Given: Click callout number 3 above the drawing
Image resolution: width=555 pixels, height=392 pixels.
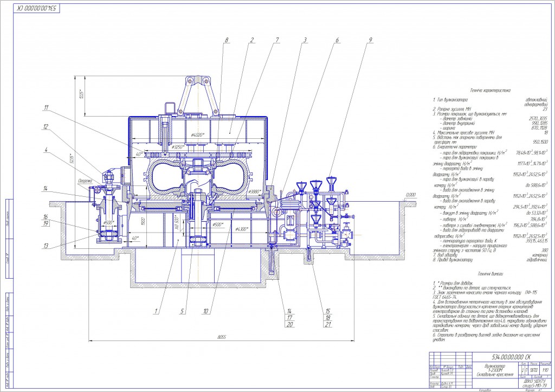Looking at the screenshot, I should point(305,40).
